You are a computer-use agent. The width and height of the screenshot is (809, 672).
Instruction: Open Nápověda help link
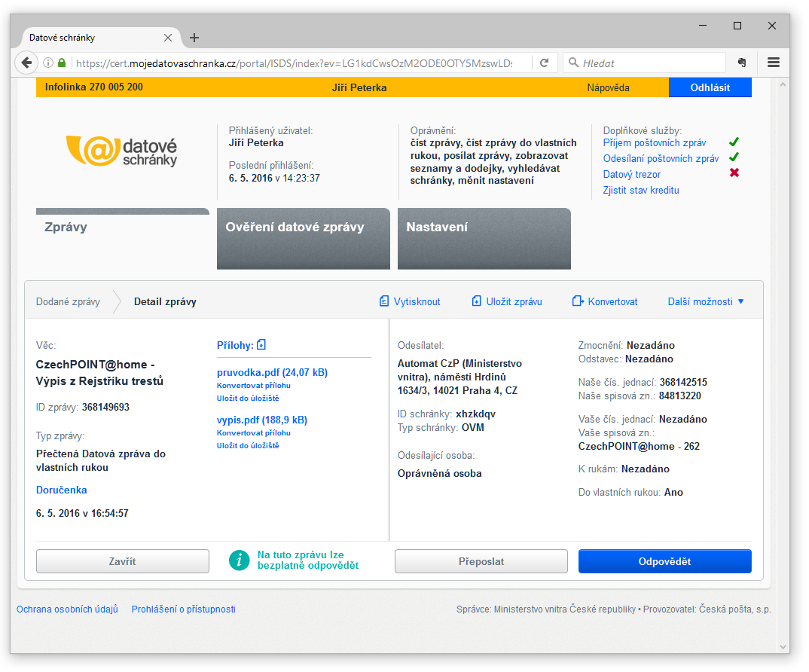pyautogui.click(x=608, y=87)
